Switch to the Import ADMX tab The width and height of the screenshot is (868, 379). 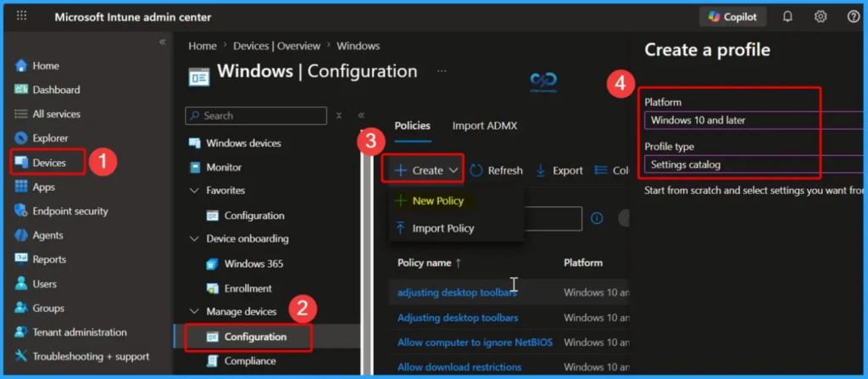485,125
